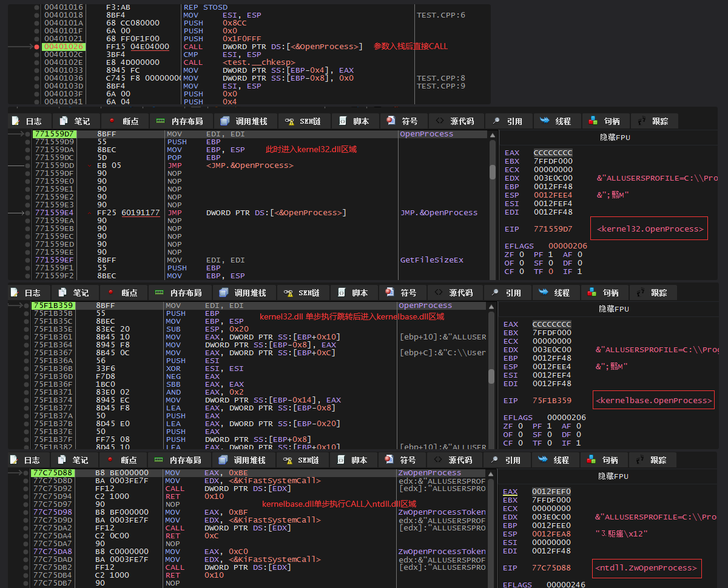Toggle breakpoint dot at address 75F1B35B
728x588 pixels.
[27, 313]
